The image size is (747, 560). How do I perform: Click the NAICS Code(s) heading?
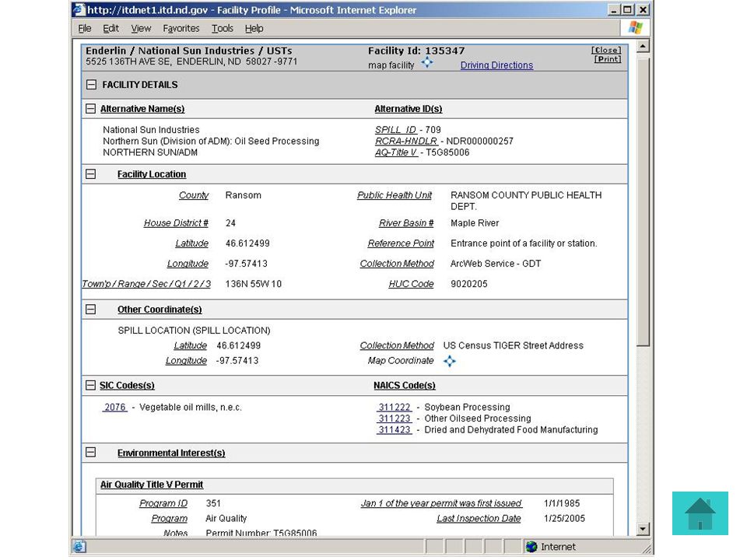405,386
